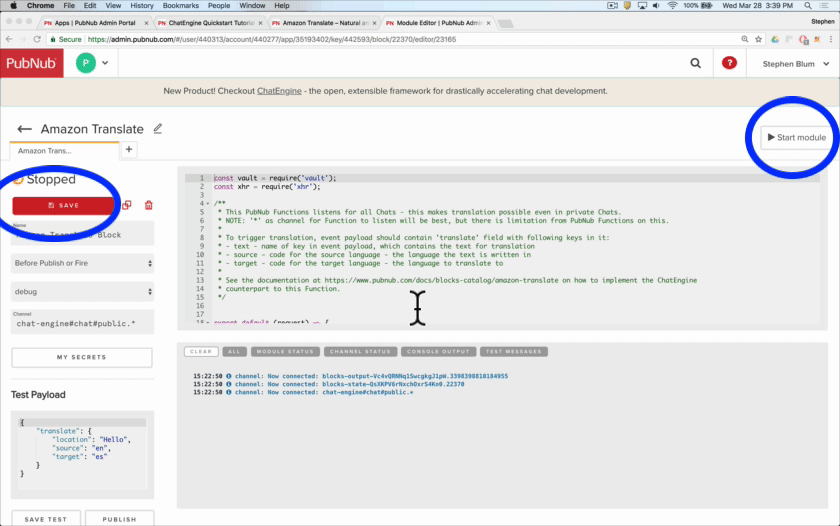Bookmark this page with the star icon

(759, 39)
